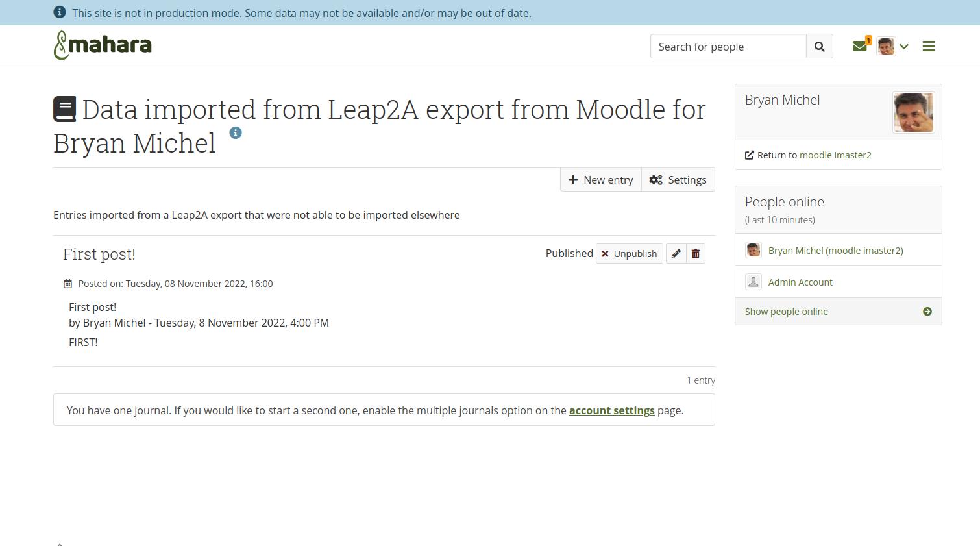Open the First post! entry title
Image resolution: width=980 pixels, height=546 pixels.
point(99,254)
